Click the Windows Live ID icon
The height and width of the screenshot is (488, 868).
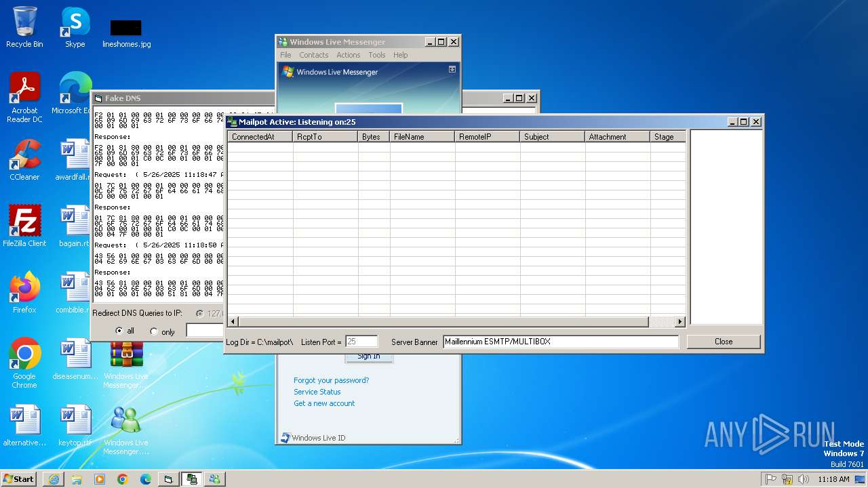(286, 438)
